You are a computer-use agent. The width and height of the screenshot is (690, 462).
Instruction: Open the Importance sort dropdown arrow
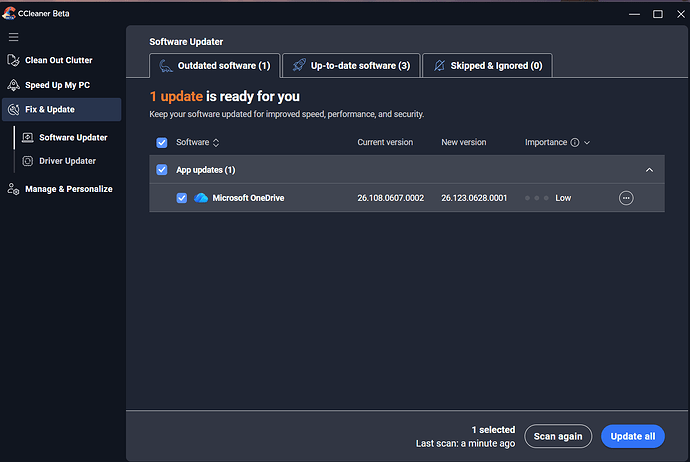click(x=587, y=143)
